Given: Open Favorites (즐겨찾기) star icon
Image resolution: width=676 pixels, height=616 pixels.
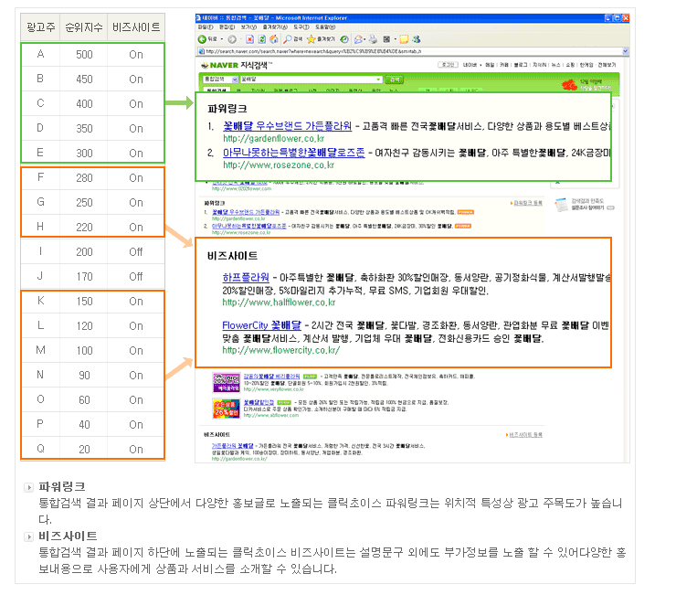Looking at the screenshot, I should (x=312, y=39).
